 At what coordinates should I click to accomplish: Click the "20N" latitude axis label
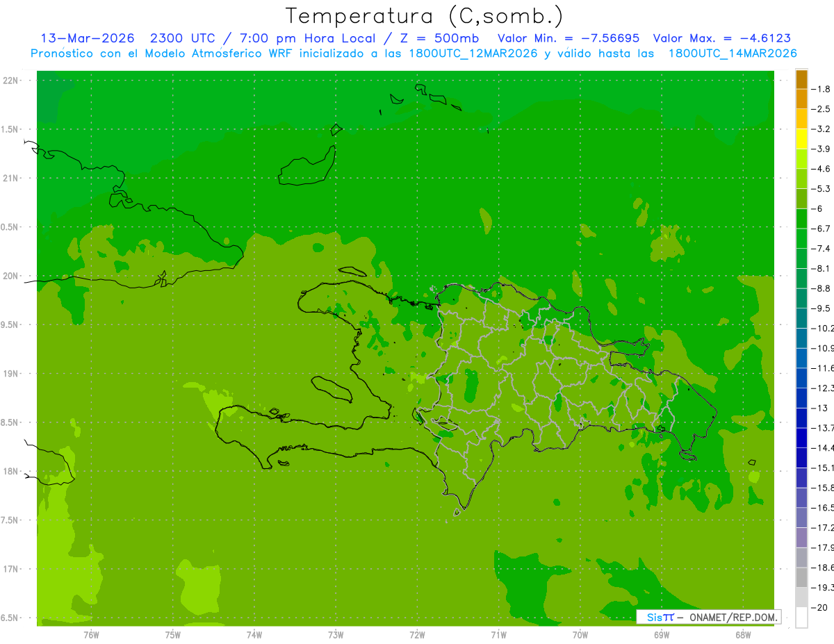[x=12, y=276]
